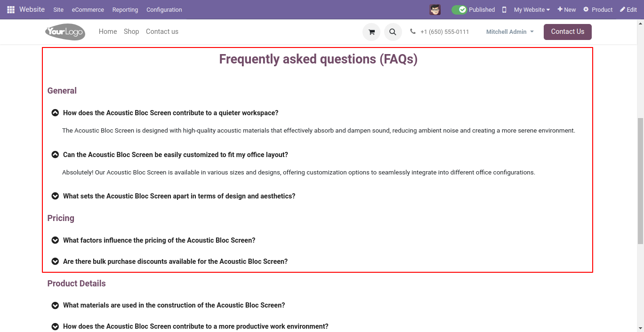This screenshot has height=332, width=644.
Task: Click the search magnifier icon
Action: click(393, 32)
